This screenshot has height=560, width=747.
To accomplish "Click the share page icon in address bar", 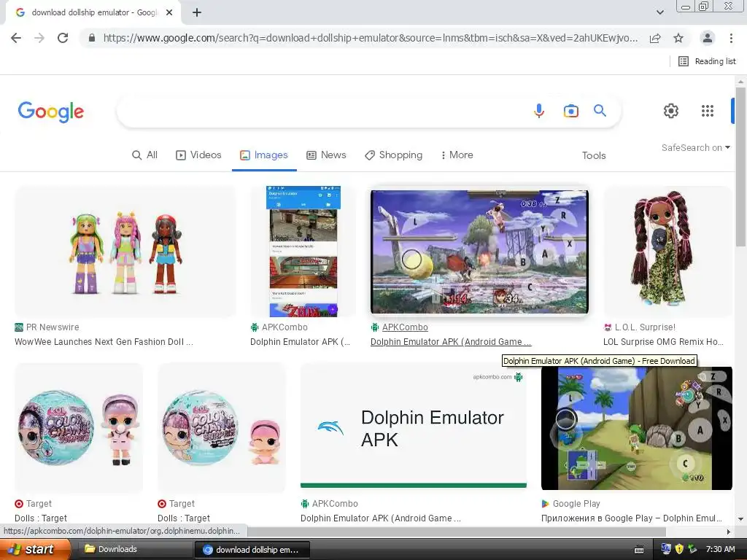I will [x=655, y=38].
